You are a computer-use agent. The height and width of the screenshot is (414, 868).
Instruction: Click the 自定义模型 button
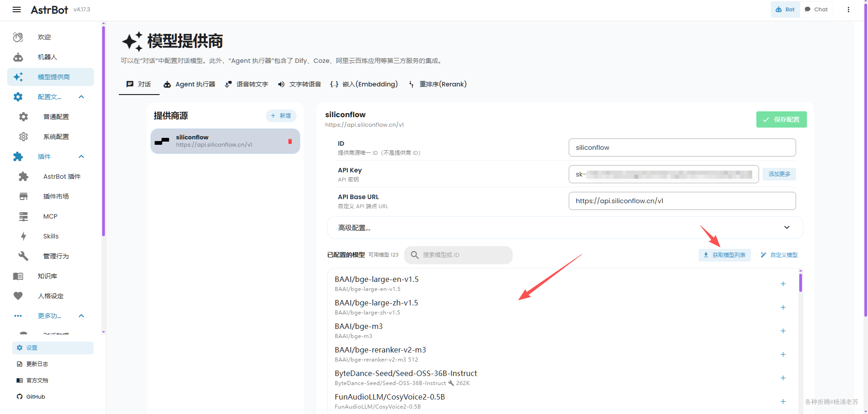(x=779, y=255)
